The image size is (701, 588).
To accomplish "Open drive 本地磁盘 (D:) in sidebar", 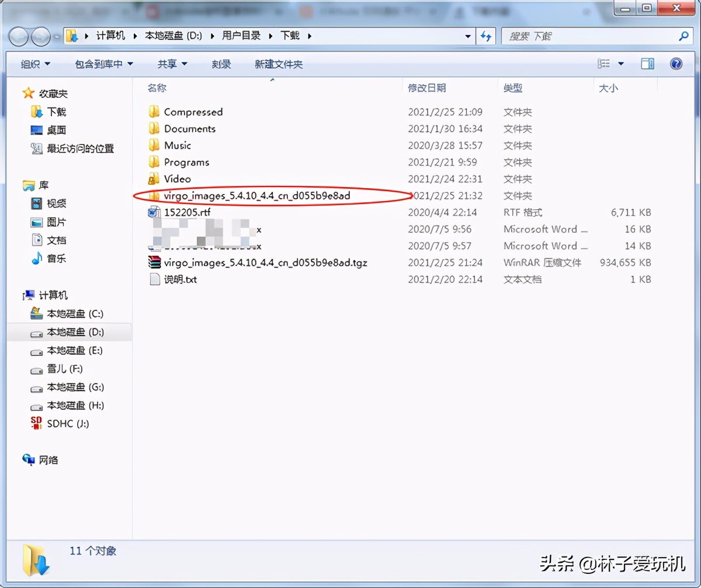I will 75,332.
